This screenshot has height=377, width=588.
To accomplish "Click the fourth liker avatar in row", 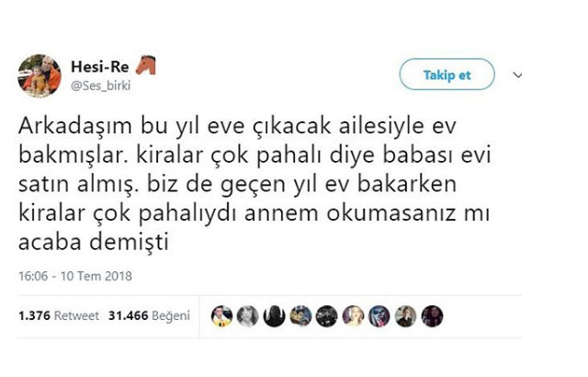I will (x=300, y=314).
